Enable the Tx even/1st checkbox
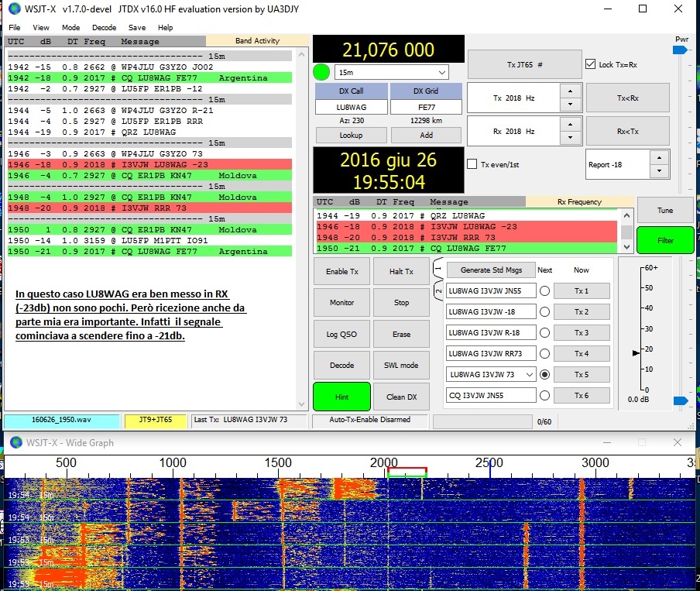The width and height of the screenshot is (700, 591). click(x=472, y=164)
